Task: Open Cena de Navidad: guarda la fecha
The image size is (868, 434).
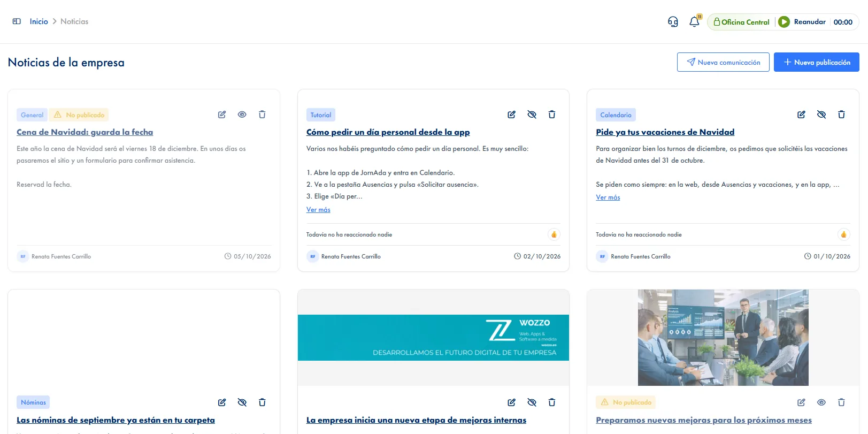Action: coord(85,132)
